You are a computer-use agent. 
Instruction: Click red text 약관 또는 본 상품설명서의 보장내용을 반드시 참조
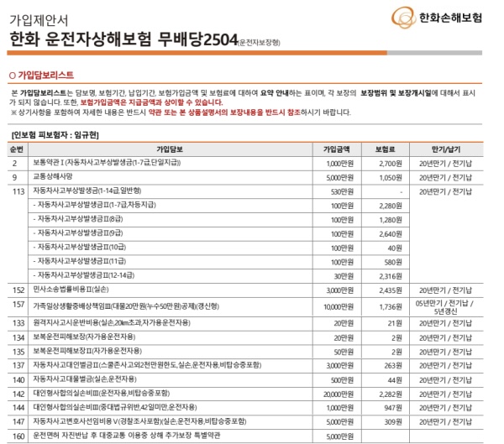[224, 112]
